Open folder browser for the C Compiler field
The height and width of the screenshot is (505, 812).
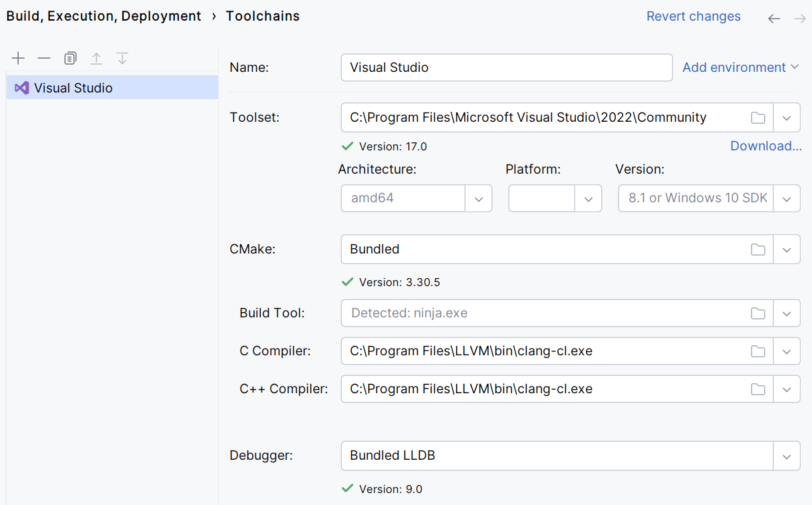(x=758, y=351)
